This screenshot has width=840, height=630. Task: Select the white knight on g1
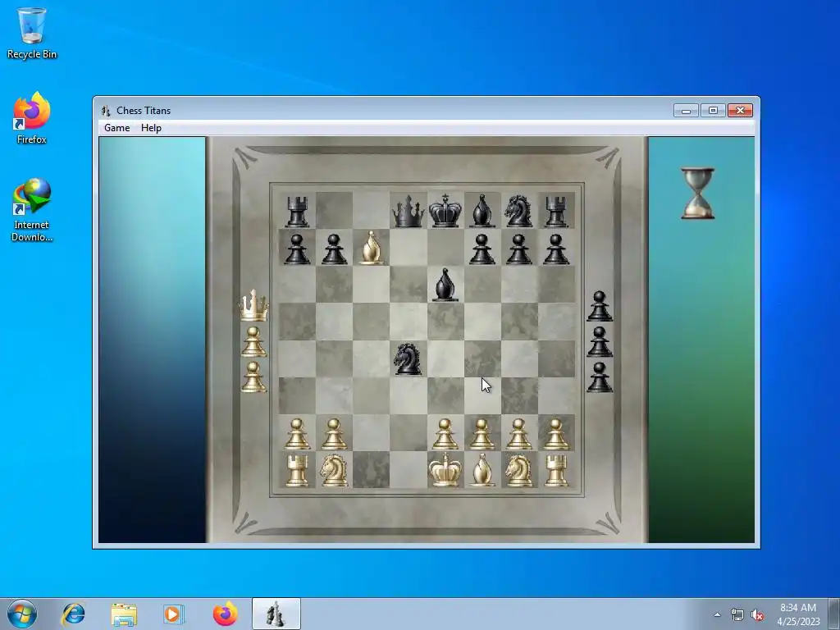pos(518,470)
